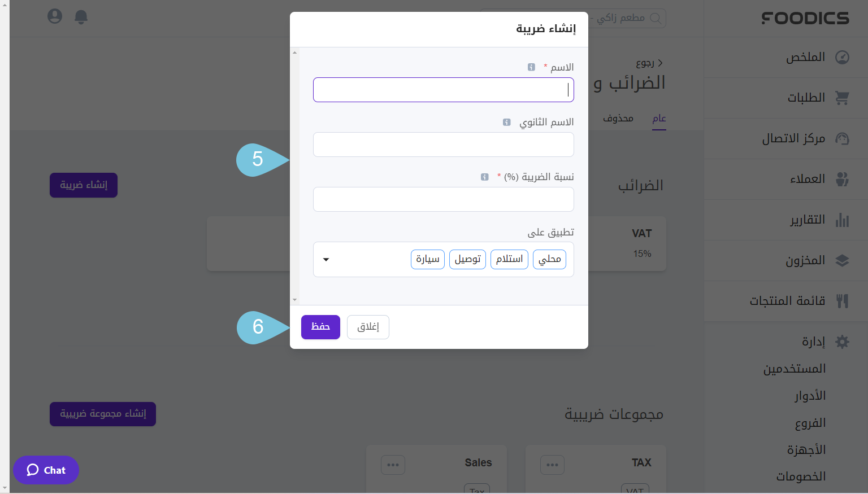Select the عام tab
Viewport: 868px width, 494px height.
[659, 118]
